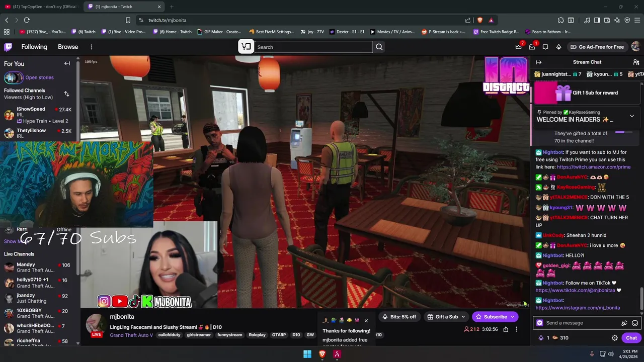Dismiss the Thanks for following popup
Image resolution: width=644 pixels, height=362 pixels.
coord(366,320)
